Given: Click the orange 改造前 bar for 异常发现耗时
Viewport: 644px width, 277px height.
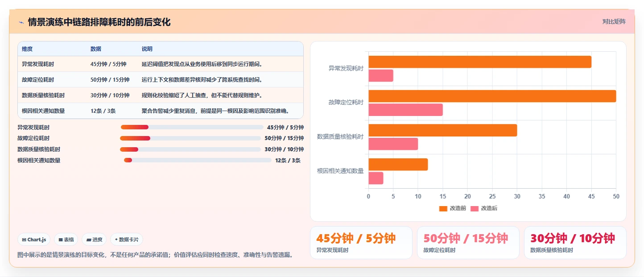Looking at the screenshot, I should [x=480, y=62].
